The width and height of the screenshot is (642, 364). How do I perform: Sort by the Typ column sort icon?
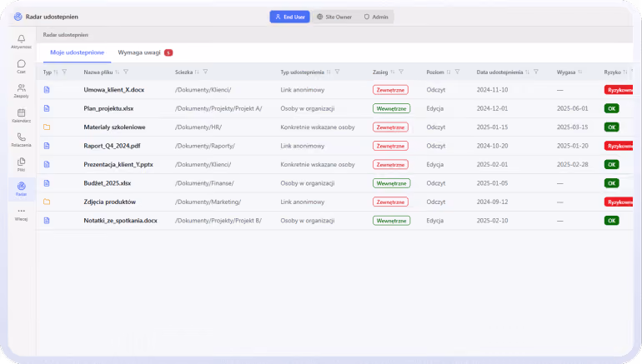56,72
